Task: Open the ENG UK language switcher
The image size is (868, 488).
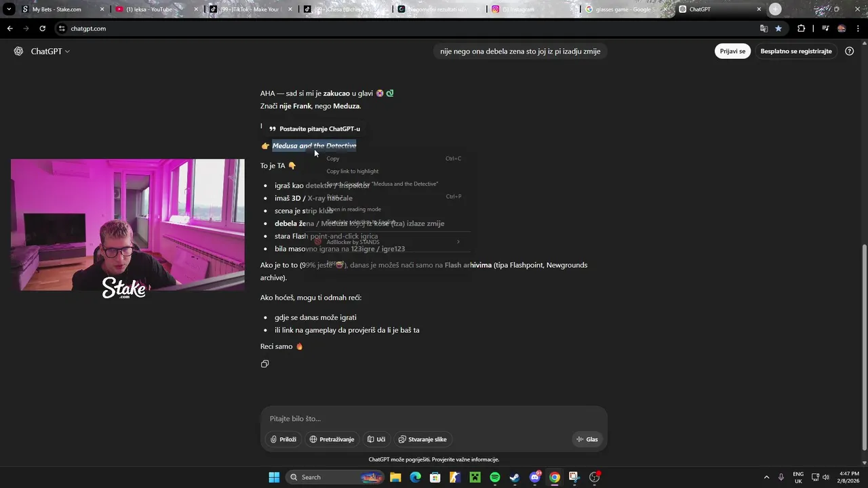Action: (798, 477)
